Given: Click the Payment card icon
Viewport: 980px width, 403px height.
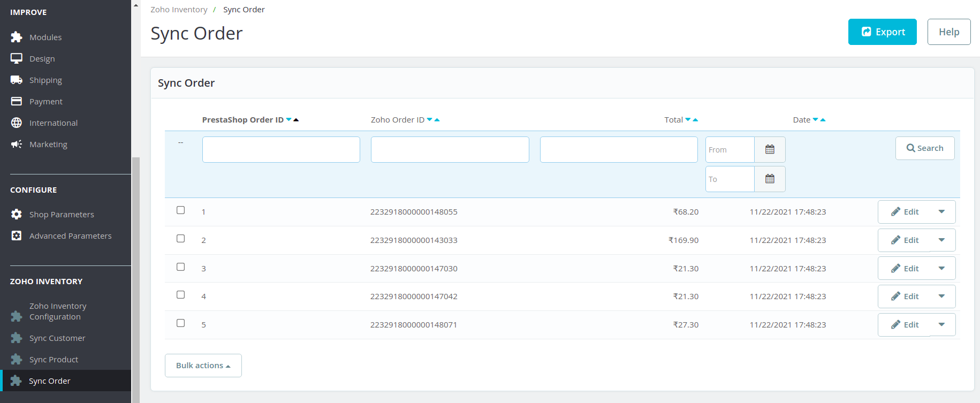Looking at the screenshot, I should click(x=17, y=101).
